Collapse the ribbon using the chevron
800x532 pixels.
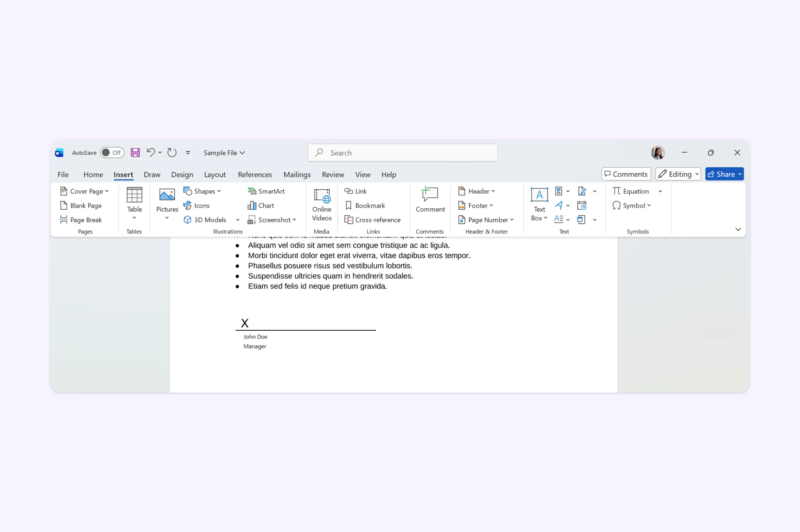point(737,230)
